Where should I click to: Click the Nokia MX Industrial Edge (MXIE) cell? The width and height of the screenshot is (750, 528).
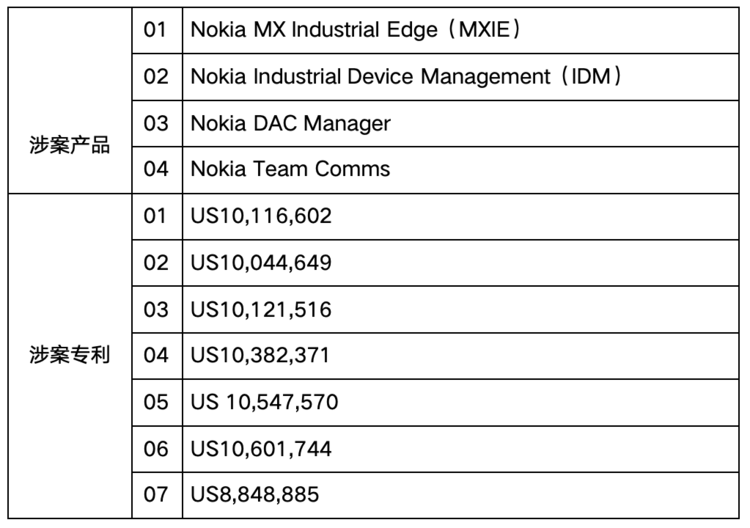[357, 30]
